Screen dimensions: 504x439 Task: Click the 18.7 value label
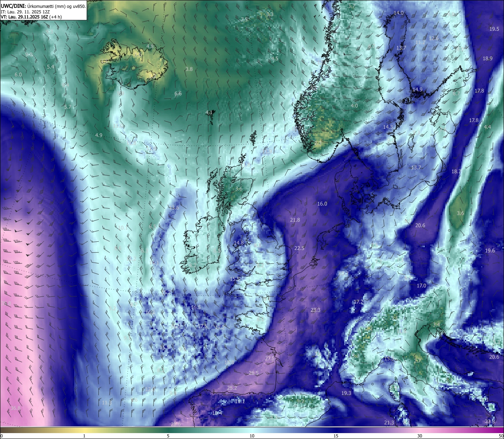456,171
